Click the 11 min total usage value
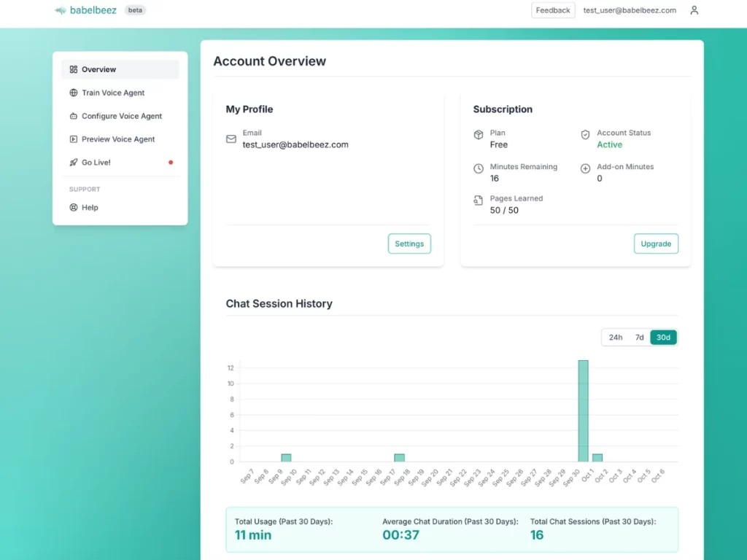Image resolution: width=747 pixels, height=560 pixels. tap(253, 535)
